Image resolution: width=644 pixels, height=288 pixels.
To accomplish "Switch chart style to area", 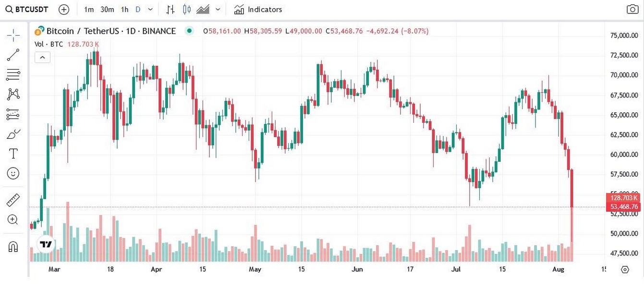I will 203,10.
